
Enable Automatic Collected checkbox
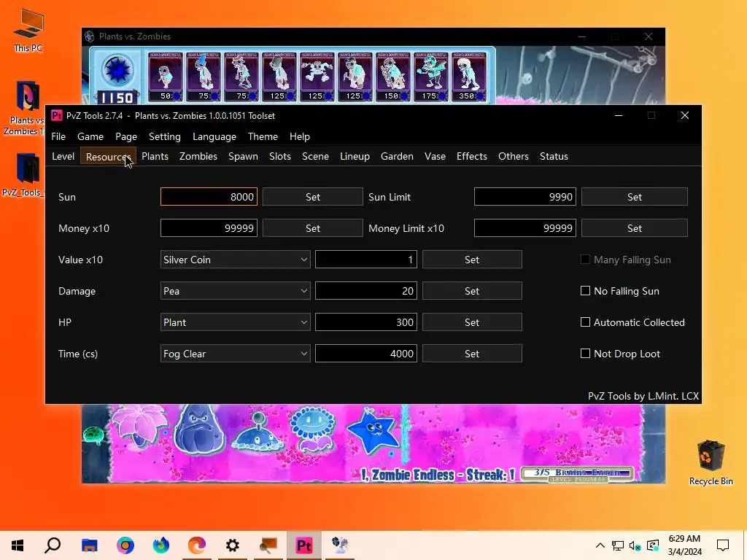[x=585, y=322]
